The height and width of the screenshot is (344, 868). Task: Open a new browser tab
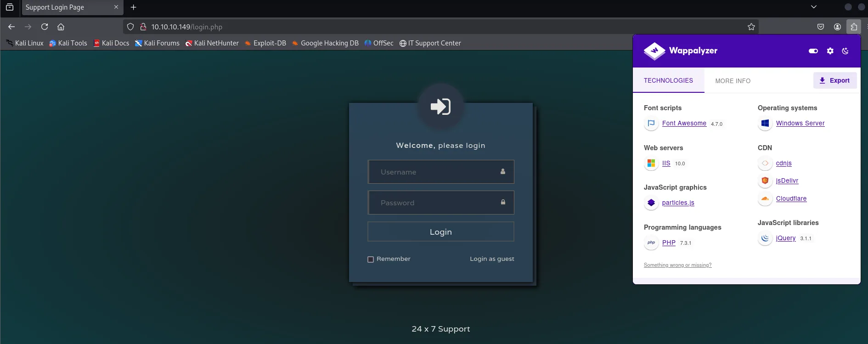click(134, 7)
